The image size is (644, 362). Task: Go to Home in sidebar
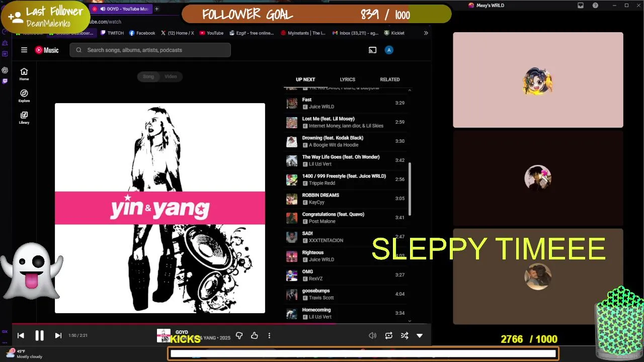[24, 74]
